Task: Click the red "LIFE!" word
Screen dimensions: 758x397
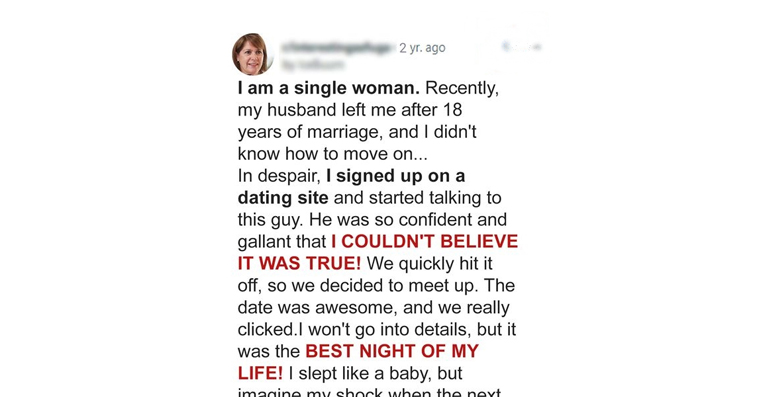Action: (260, 373)
